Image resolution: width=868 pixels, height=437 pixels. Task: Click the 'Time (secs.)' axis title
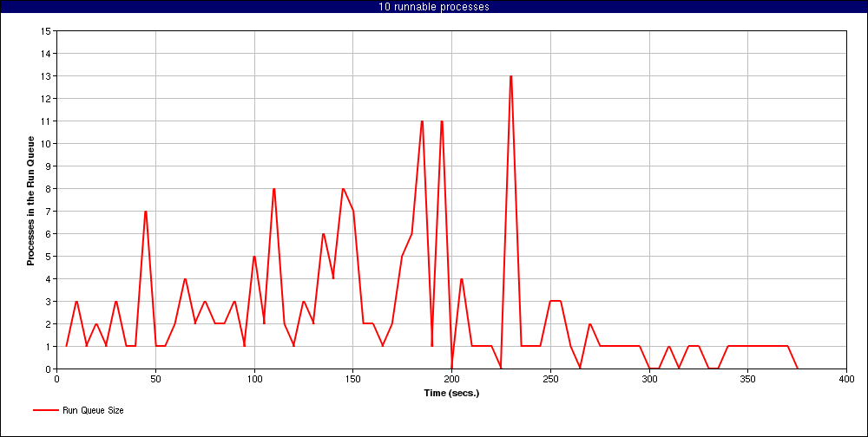pos(451,394)
